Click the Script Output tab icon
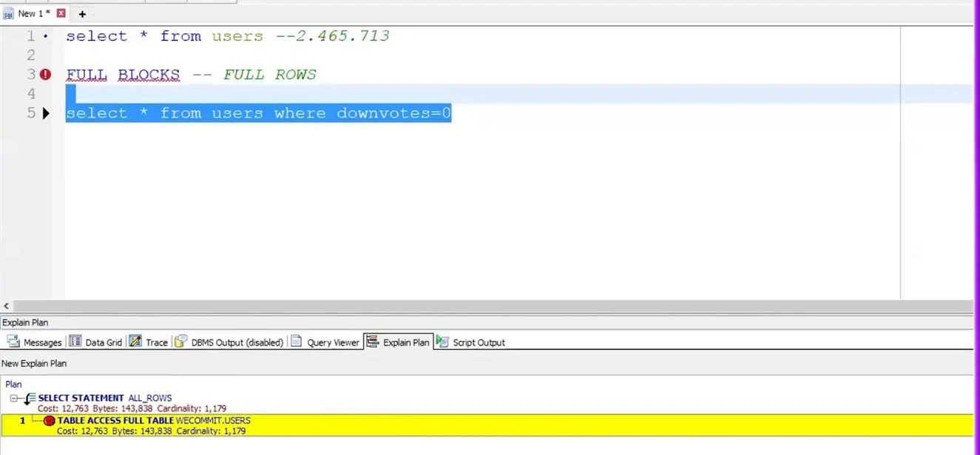The height and width of the screenshot is (455, 980). [442, 341]
